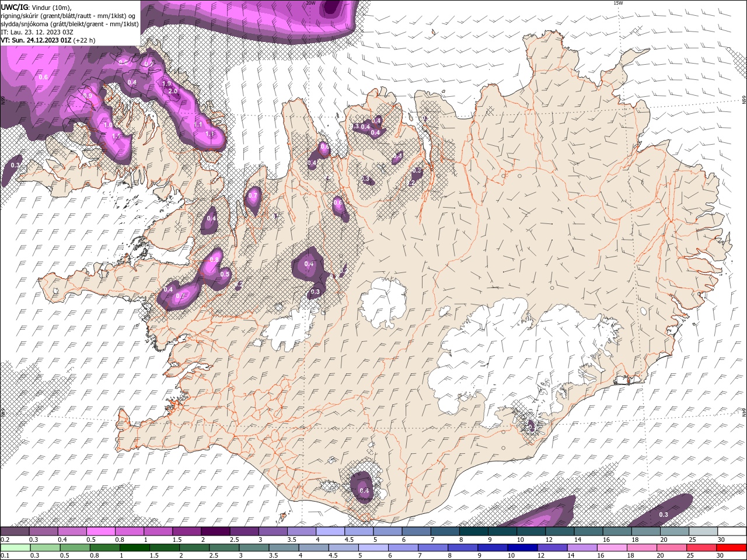
Task: Pick the lower legend swatch labeled 16
Action: 612,548
